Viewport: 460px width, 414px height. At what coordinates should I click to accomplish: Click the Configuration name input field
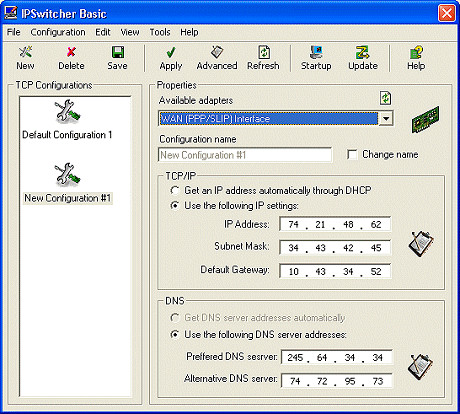click(x=245, y=155)
